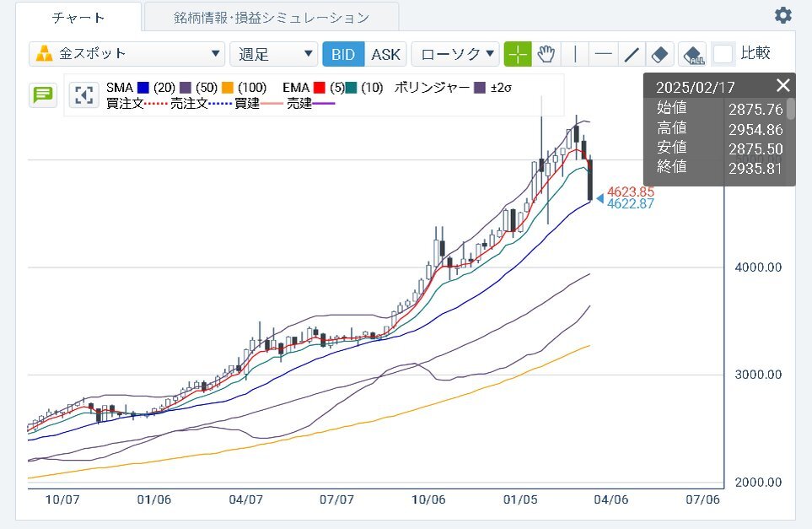Open the 週足 timeframe dropdown
Screen dimensions: 812x529
click(x=273, y=54)
